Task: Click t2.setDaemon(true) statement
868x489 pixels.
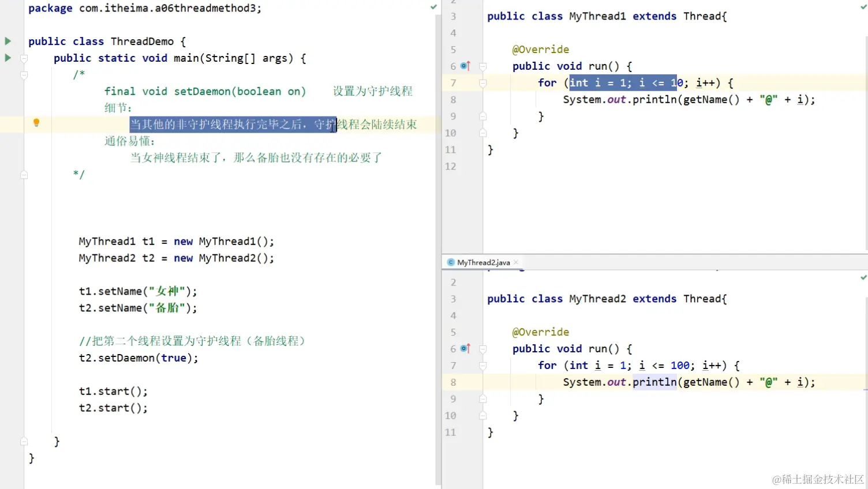Action: click(x=139, y=358)
